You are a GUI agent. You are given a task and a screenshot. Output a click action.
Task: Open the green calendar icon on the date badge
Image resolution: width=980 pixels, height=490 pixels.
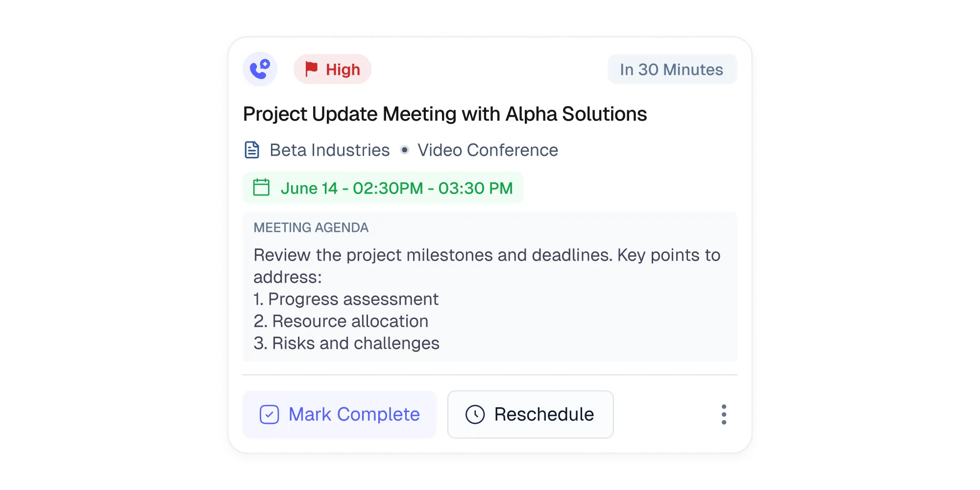tap(261, 188)
